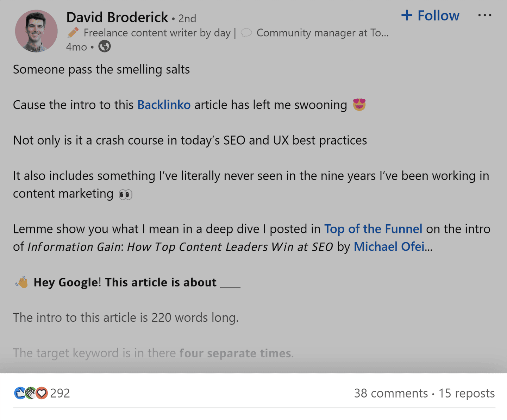Open Michael Ofei's profile link
Viewport: 507px width, 420px height.
click(389, 247)
